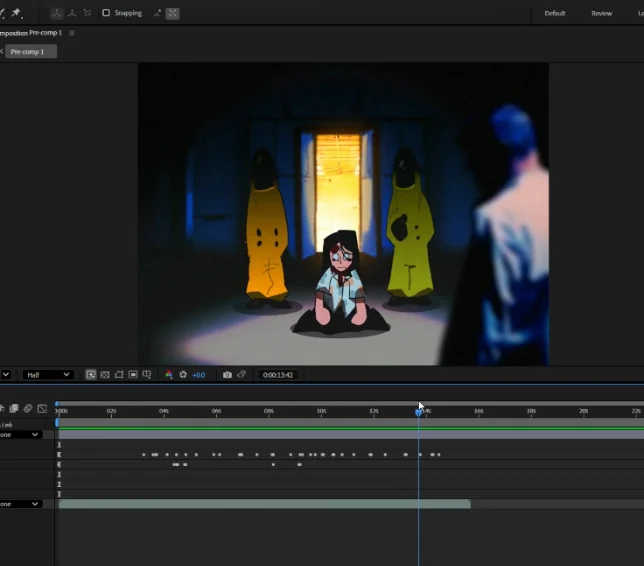The height and width of the screenshot is (566, 644).
Task: Select the purple top layer duration bar
Action: point(352,435)
